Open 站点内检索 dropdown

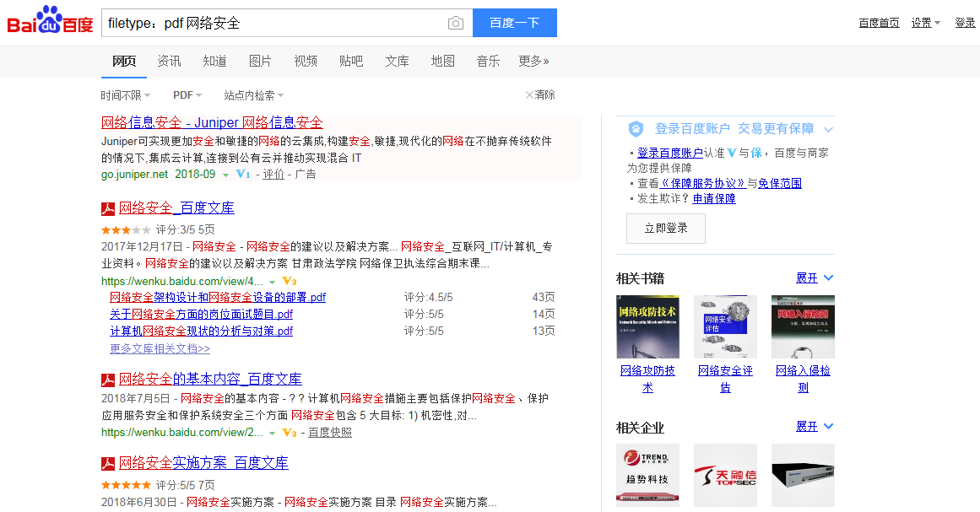(x=254, y=95)
